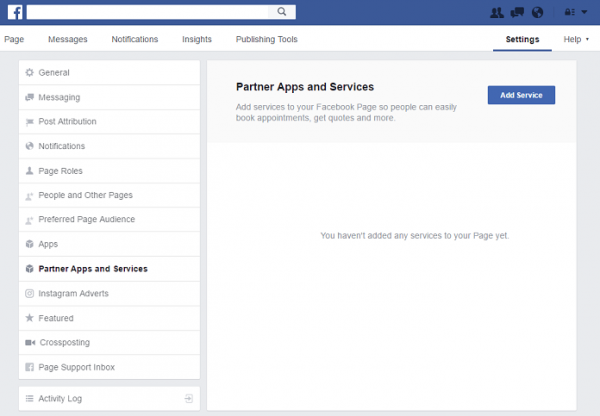Screen dimensions: 600x416
Task: Click the Page Roles person icon
Action: tap(29, 171)
